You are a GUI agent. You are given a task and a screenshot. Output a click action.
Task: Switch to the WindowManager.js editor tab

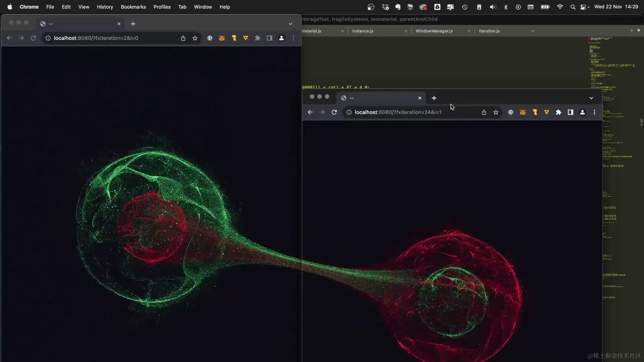[x=434, y=31]
